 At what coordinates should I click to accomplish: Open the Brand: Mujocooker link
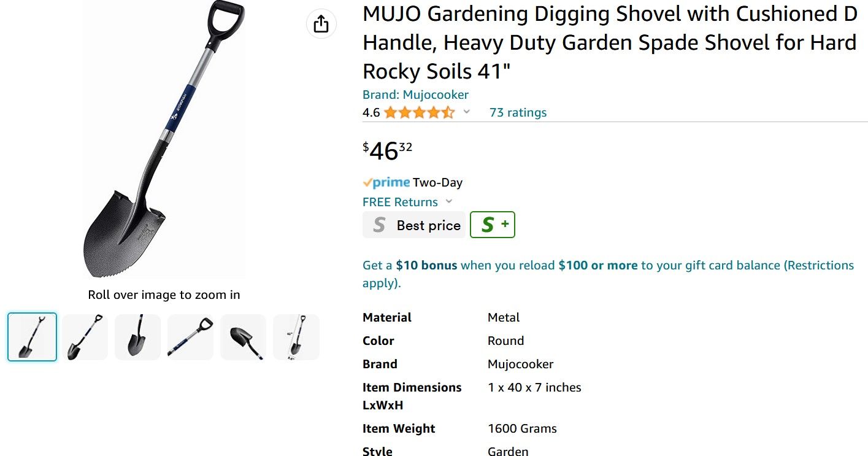(x=415, y=95)
